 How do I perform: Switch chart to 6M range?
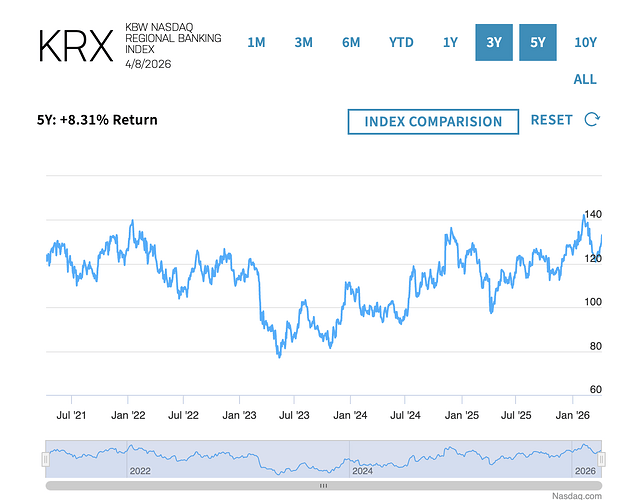(x=351, y=43)
